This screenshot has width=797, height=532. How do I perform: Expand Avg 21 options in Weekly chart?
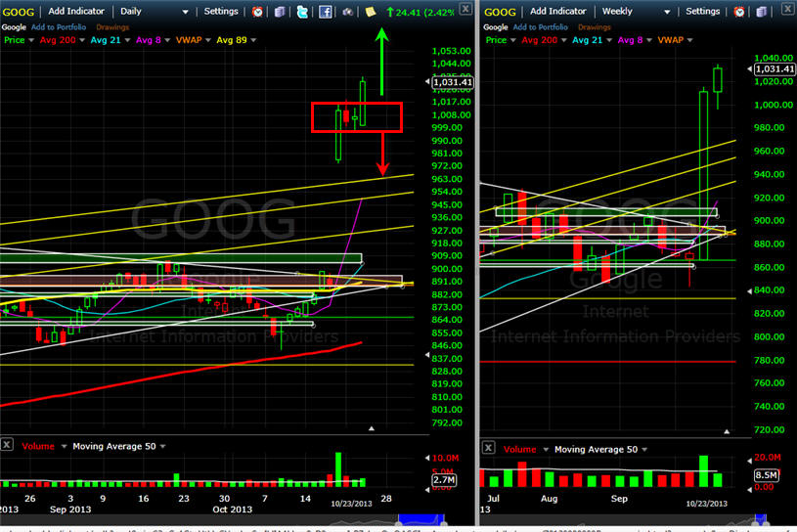pos(609,40)
